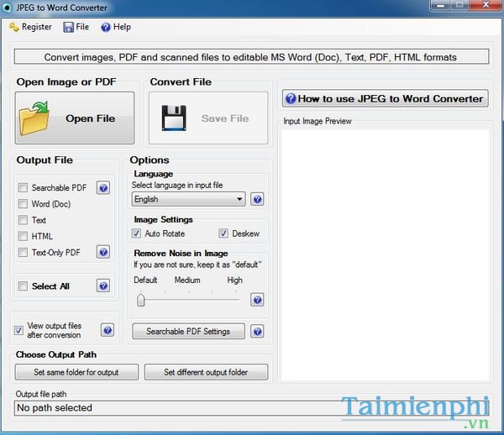Close the JPEG to Word Converter window

click(486, 6)
